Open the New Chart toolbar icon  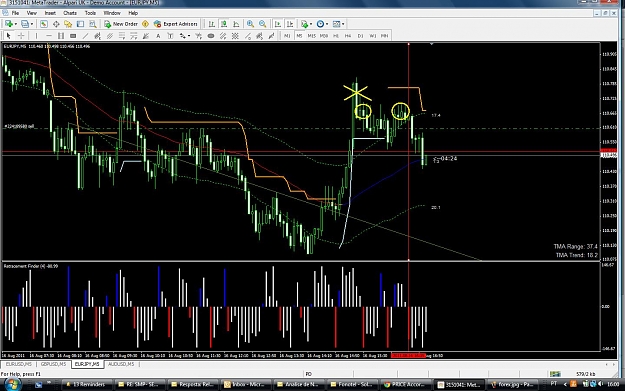coord(9,24)
